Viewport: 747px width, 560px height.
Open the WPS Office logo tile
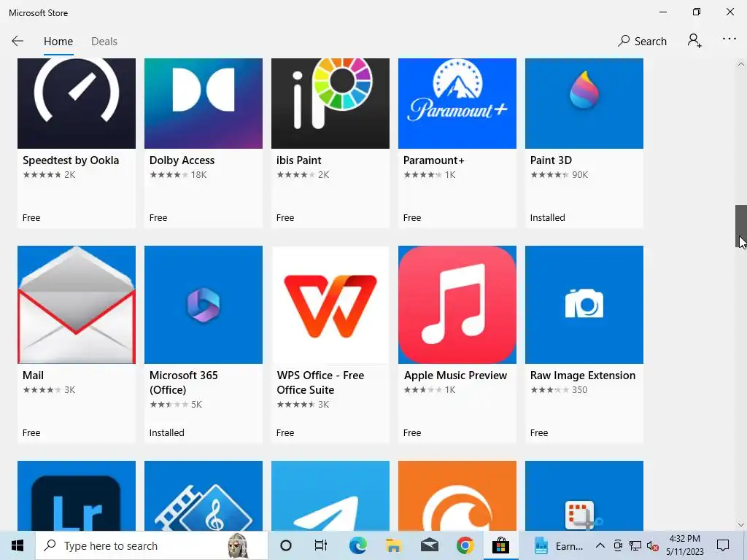pyautogui.click(x=330, y=305)
